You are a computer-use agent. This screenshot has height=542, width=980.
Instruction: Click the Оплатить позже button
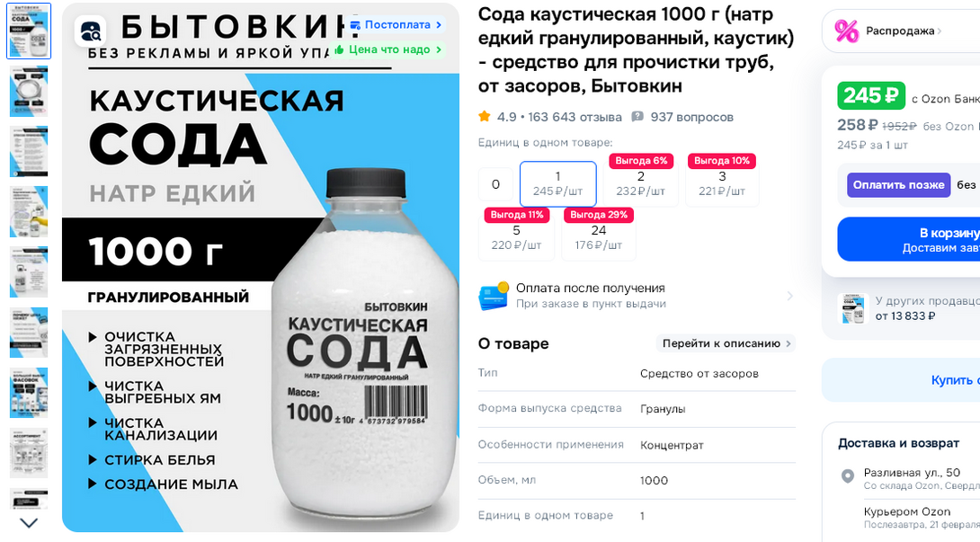[898, 185]
